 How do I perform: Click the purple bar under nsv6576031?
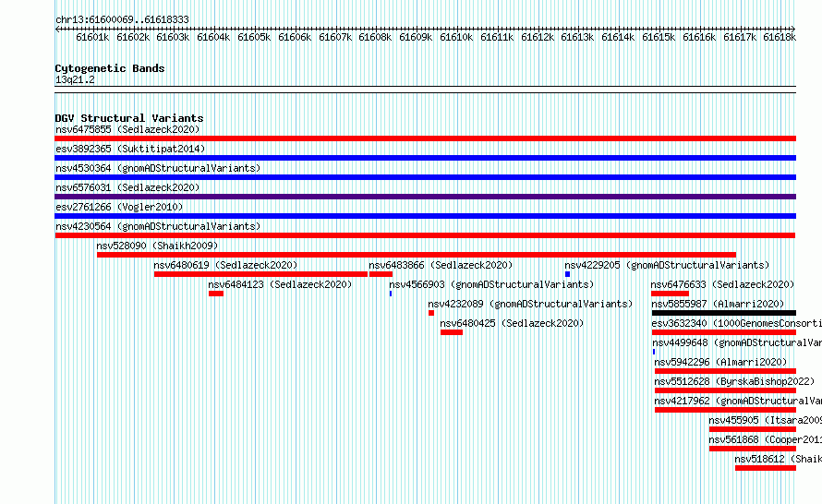(x=425, y=197)
